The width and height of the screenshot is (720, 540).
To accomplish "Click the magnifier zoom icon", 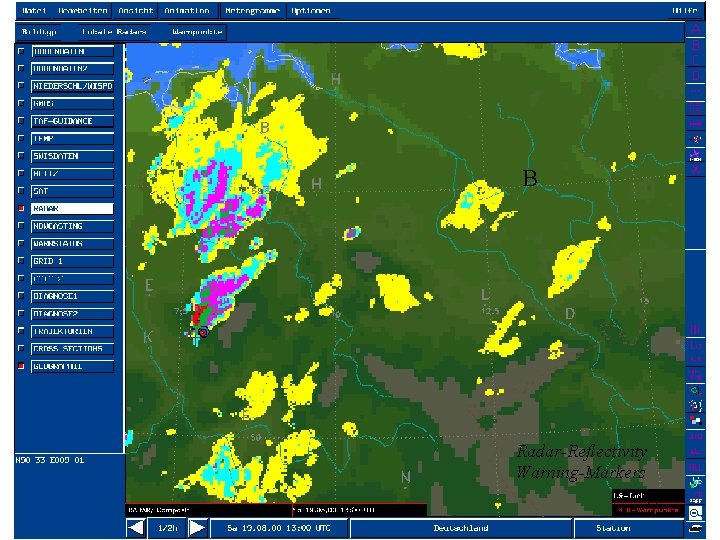I will [696, 513].
